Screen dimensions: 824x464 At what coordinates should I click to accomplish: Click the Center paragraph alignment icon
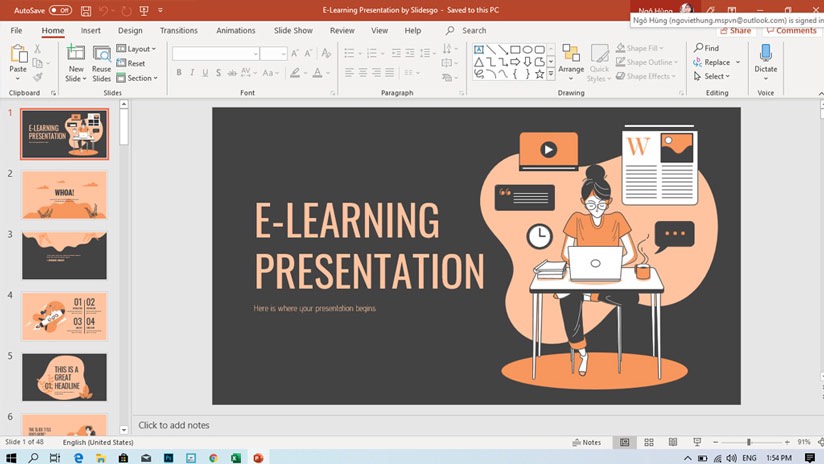[363, 73]
